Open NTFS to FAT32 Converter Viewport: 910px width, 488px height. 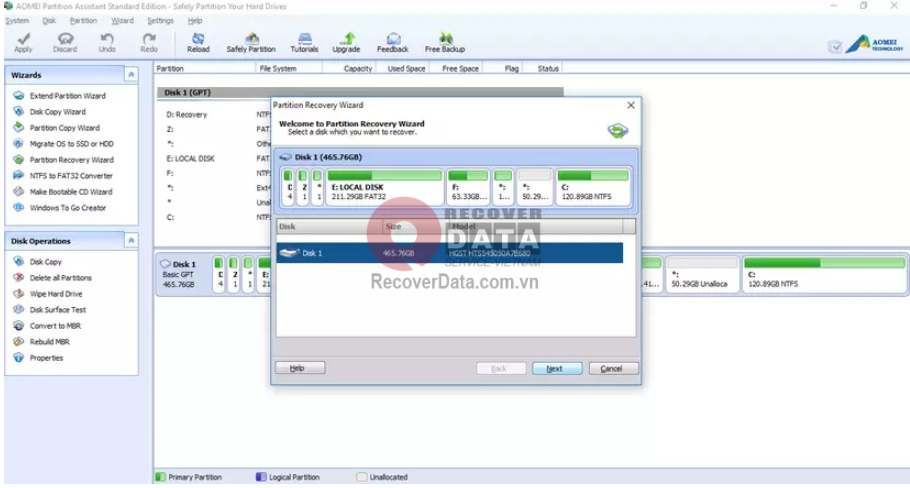pyautogui.click(x=71, y=175)
